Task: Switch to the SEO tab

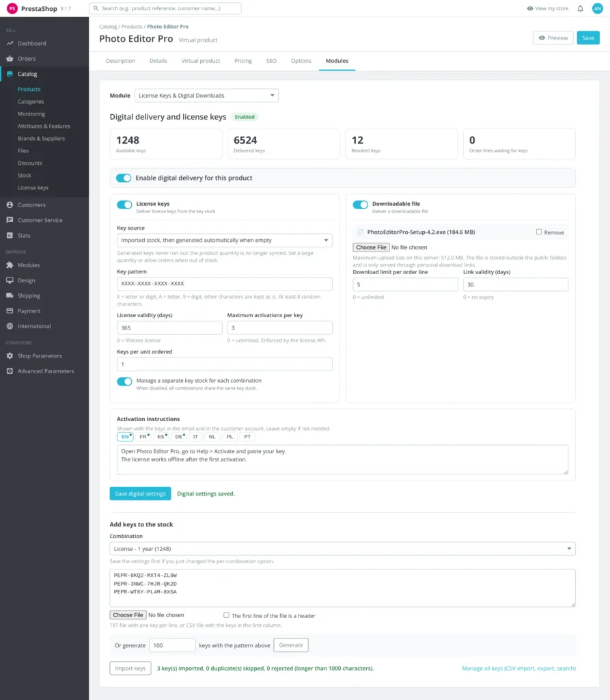Action: pyautogui.click(x=271, y=61)
